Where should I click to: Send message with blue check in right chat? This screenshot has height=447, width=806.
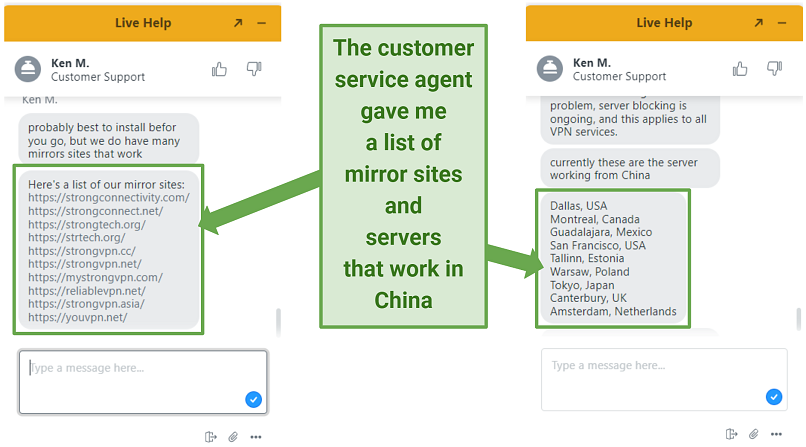pyautogui.click(x=774, y=397)
